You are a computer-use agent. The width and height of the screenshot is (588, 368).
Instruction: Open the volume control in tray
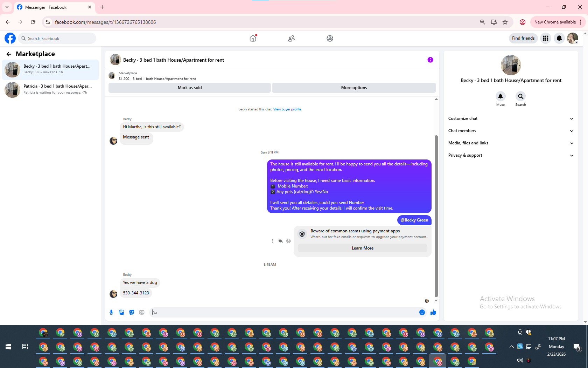click(x=520, y=360)
